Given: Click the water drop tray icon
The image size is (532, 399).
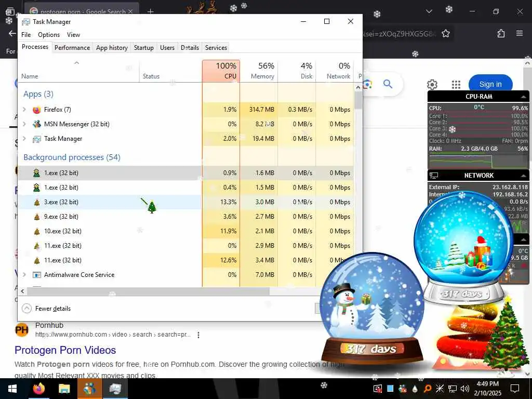Looking at the screenshot, I should [415, 389].
